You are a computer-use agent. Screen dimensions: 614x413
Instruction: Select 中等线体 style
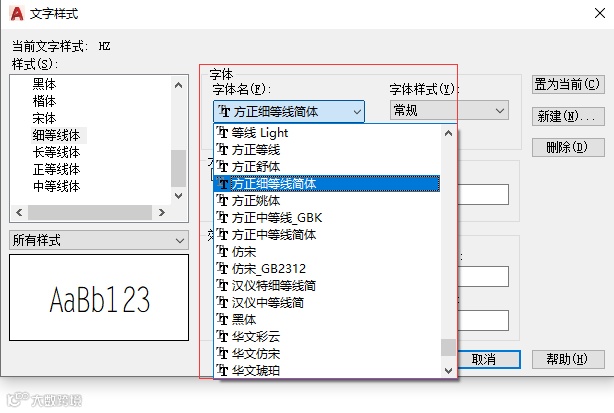click(x=57, y=186)
